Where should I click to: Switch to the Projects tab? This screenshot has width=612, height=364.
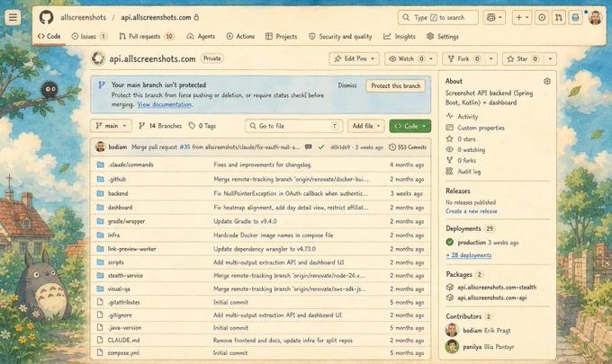tap(281, 36)
